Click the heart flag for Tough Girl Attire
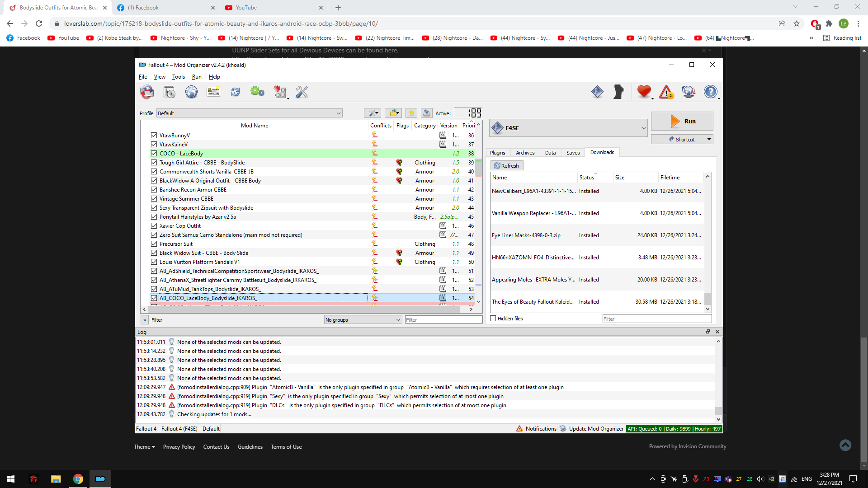The image size is (868, 488). (x=399, y=163)
